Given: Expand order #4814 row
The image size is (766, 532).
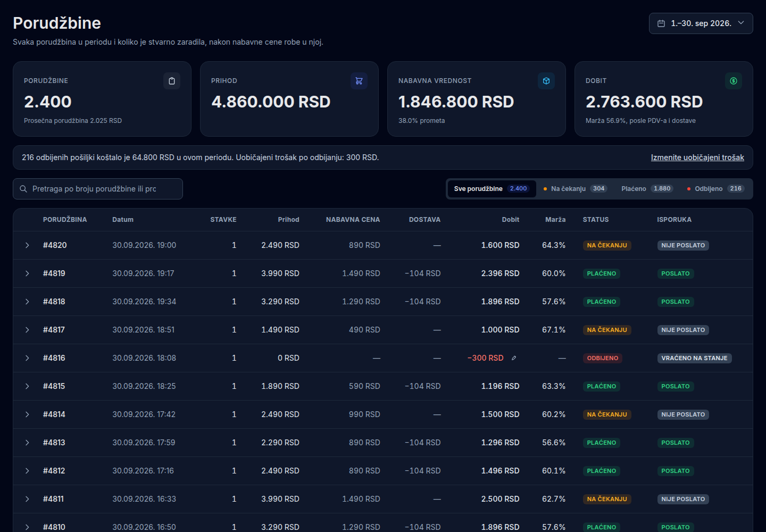Looking at the screenshot, I should tap(27, 414).
